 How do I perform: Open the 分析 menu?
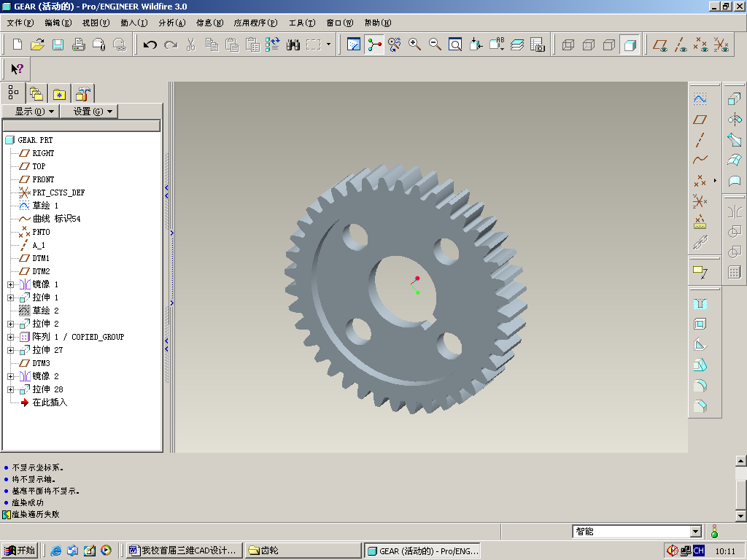pyautogui.click(x=171, y=23)
